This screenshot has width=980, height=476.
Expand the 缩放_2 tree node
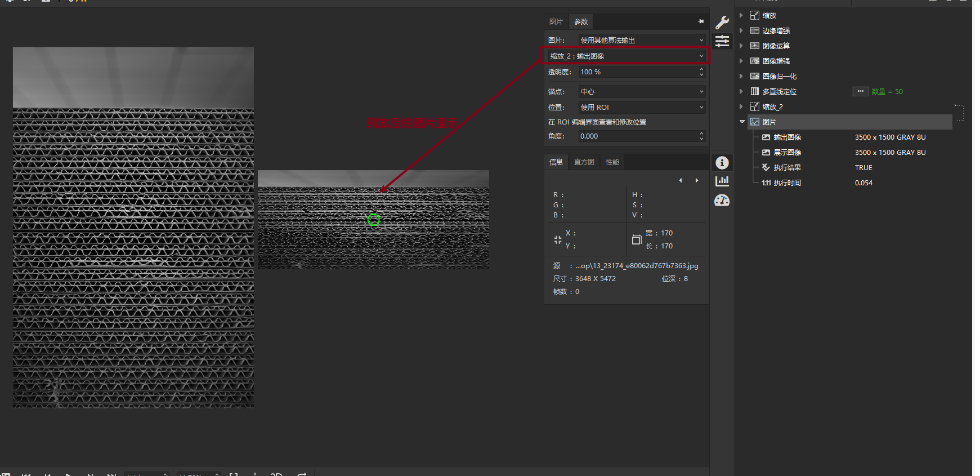pyautogui.click(x=741, y=106)
